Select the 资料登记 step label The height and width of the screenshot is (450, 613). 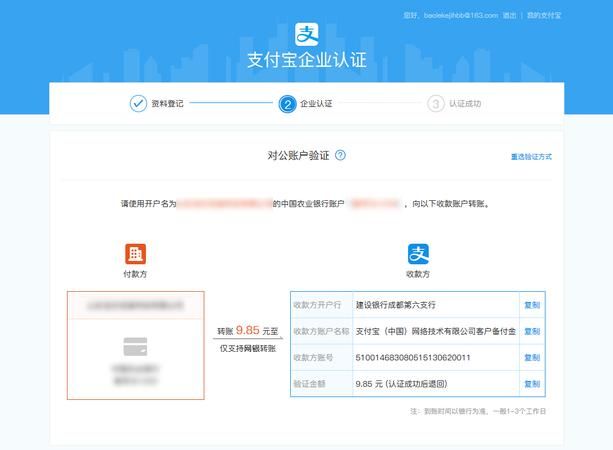(x=167, y=104)
